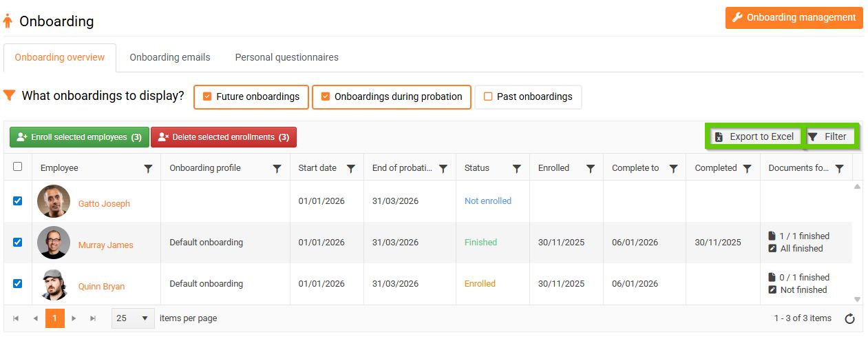Click the Enrolled column filter icon
Image resolution: width=868 pixels, height=337 pixels.
point(590,168)
